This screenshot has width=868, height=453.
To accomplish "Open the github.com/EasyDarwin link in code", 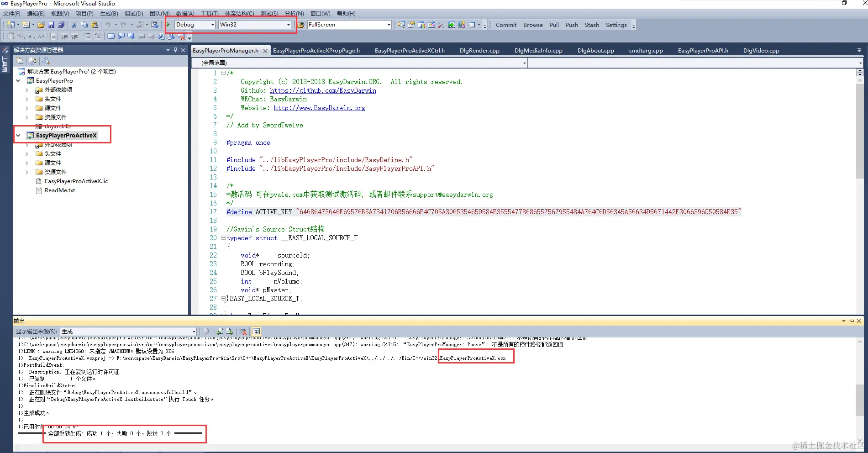I will click(x=323, y=90).
